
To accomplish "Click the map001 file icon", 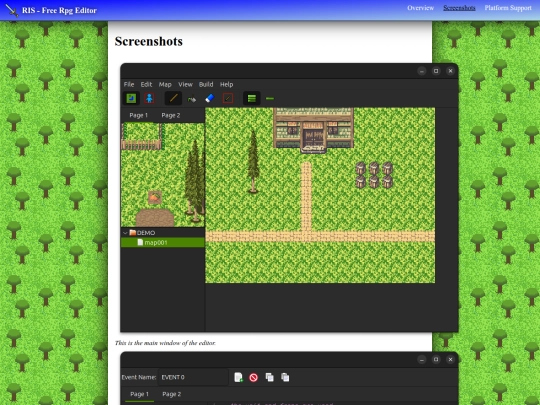I will coord(140,242).
